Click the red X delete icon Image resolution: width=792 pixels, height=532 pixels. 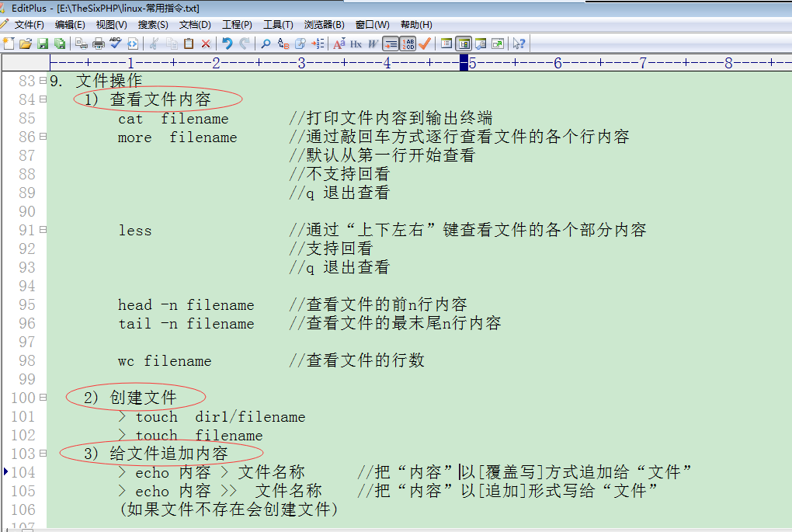coord(206,43)
